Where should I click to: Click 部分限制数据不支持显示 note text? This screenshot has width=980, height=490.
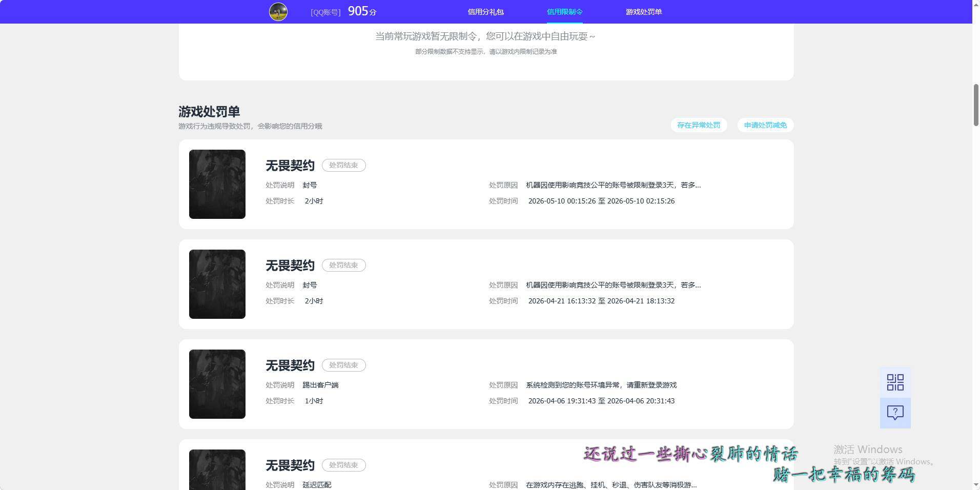(486, 51)
